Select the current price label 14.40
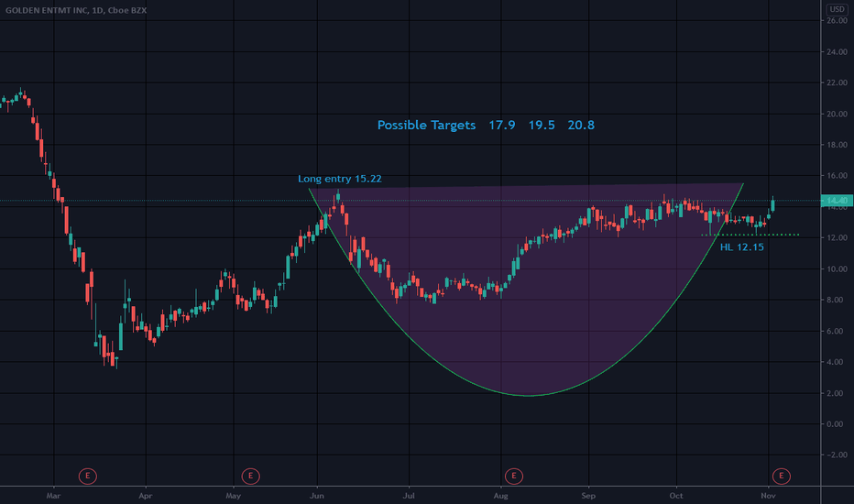854x504 pixels. (838, 201)
